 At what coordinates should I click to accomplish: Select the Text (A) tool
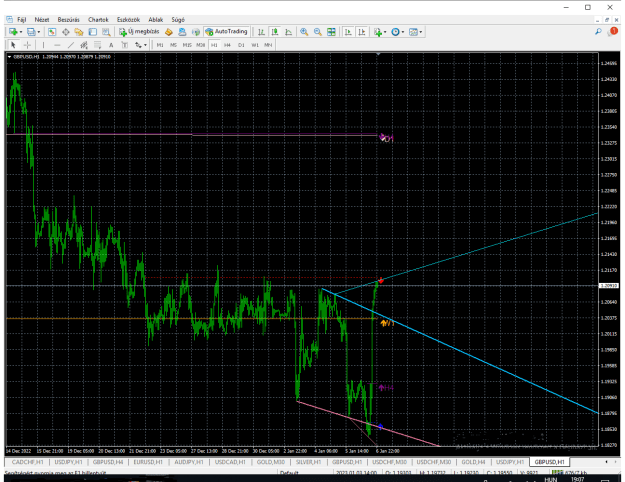(111, 45)
